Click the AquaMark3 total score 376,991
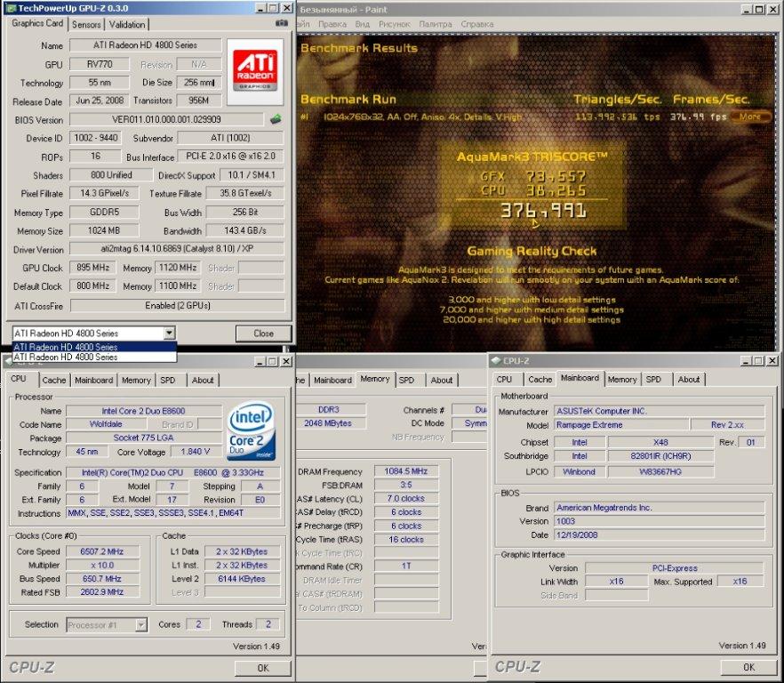 (543, 211)
